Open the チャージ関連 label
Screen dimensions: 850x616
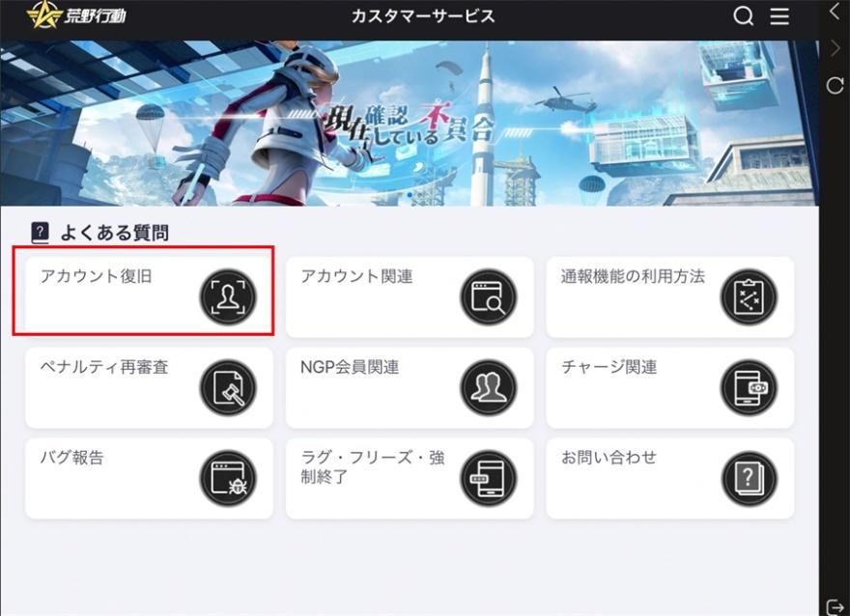pyautogui.click(x=609, y=367)
